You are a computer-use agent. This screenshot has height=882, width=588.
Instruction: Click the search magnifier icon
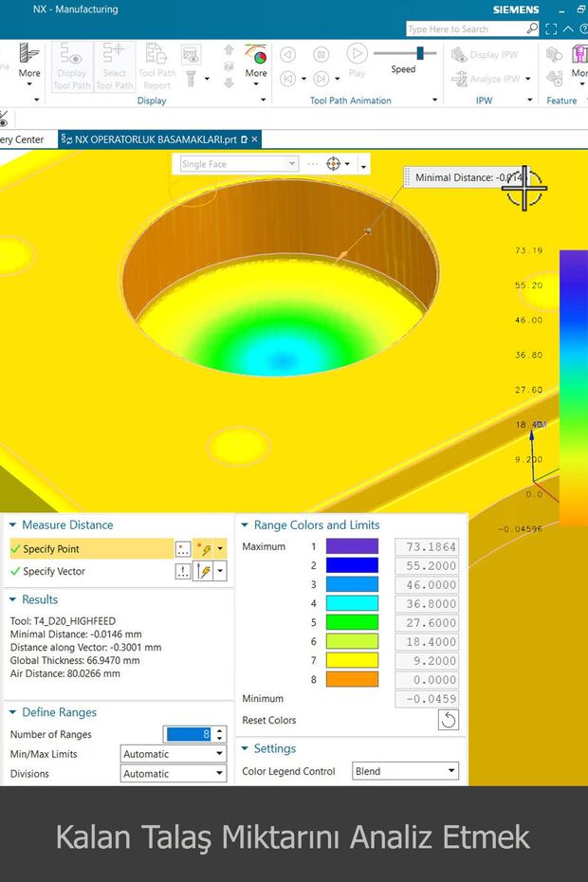tap(532, 28)
